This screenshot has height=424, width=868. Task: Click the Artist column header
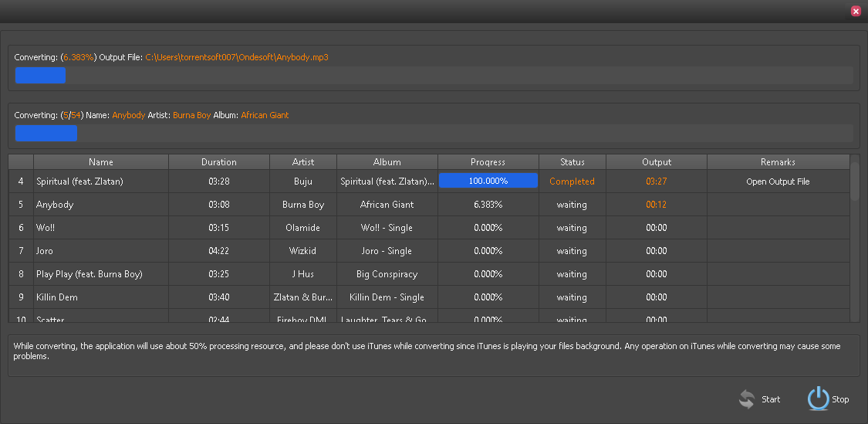pyautogui.click(x=303, y=162)
